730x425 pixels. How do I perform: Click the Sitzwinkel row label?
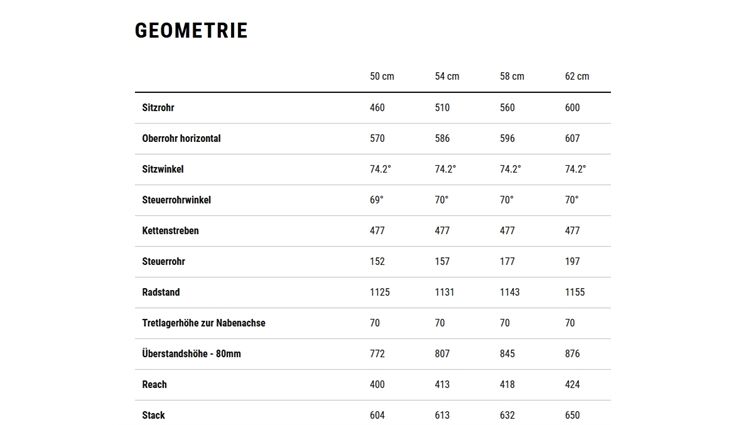click(162, 169)
